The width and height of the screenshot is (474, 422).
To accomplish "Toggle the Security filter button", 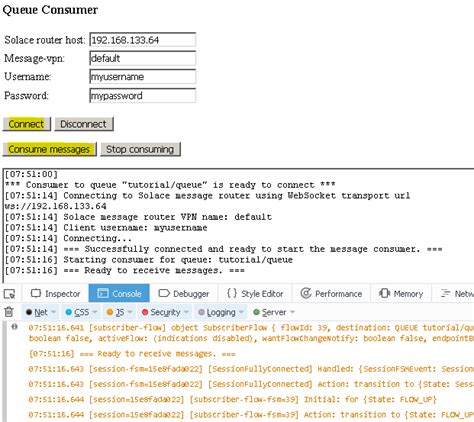I will pyautogui.click(x=161, y=312).
